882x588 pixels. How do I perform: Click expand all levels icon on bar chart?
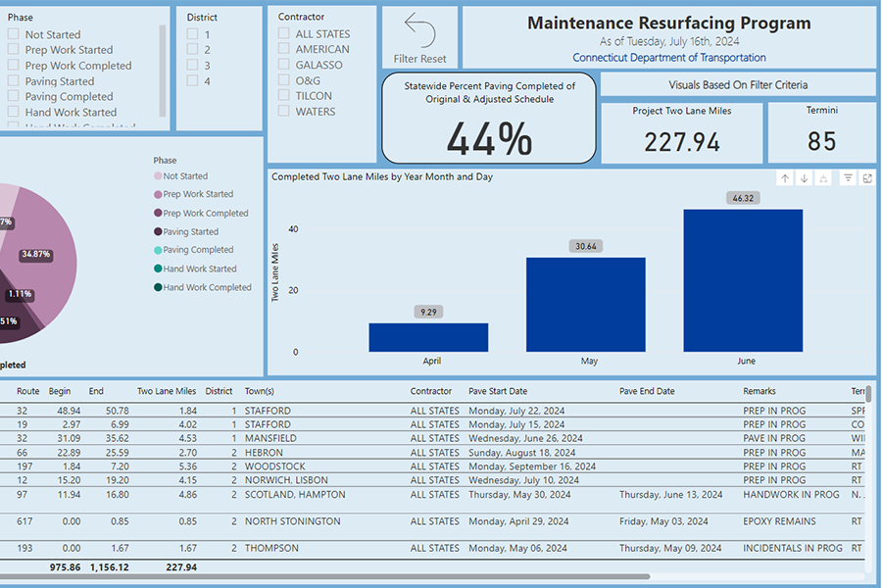pyautogui.click(x=821, y=177)
